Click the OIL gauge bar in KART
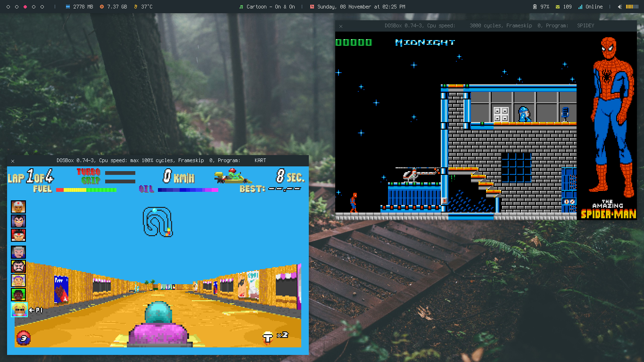 coord(188,190)
